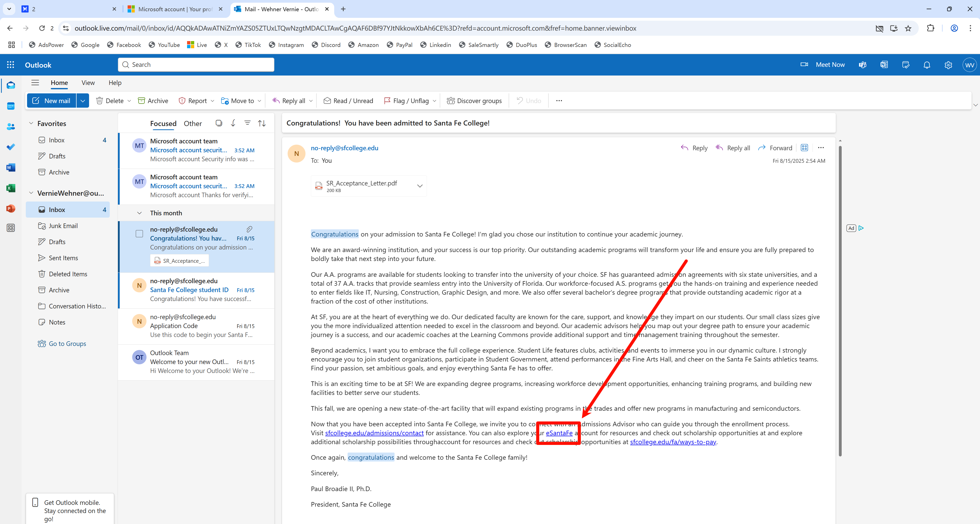Expand SR_Acceptance_Letter.pdf attachment options

tap(420, 186)
